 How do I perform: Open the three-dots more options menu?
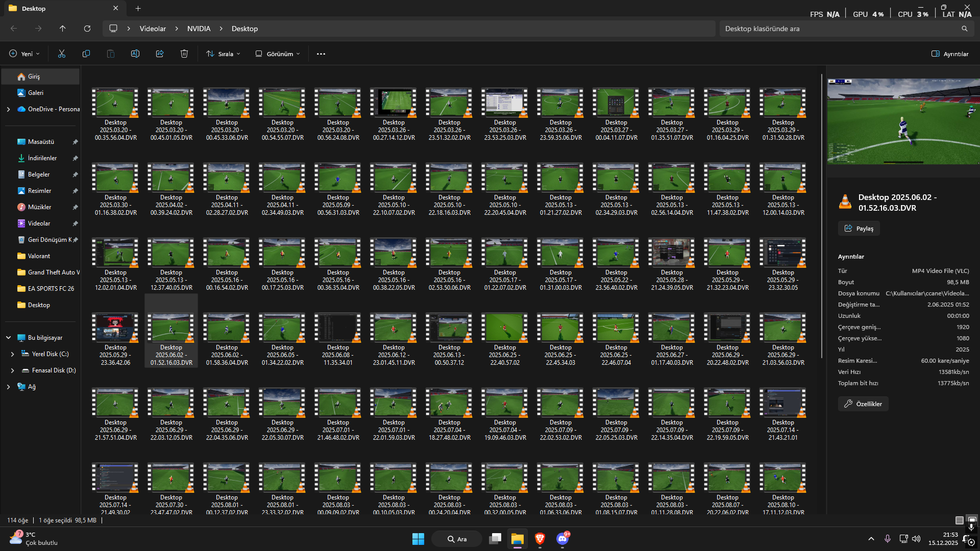321,54
